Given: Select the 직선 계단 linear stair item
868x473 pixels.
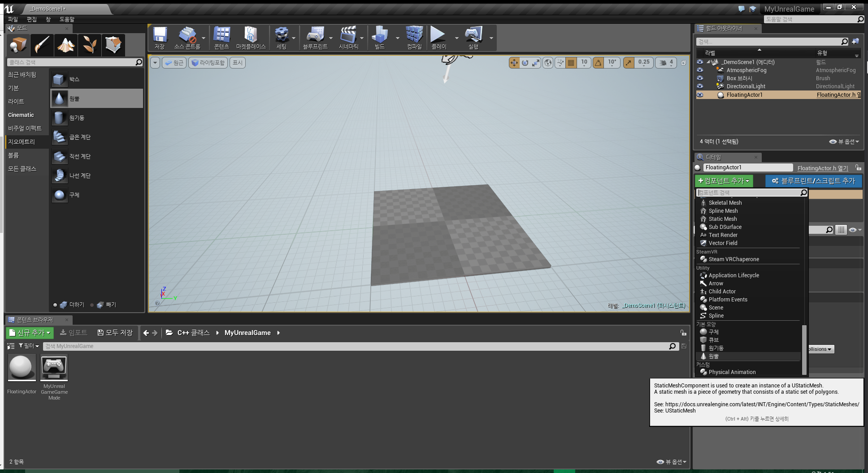Looking at the screenshot, I should pyautogui.click(x=96, y=156).
